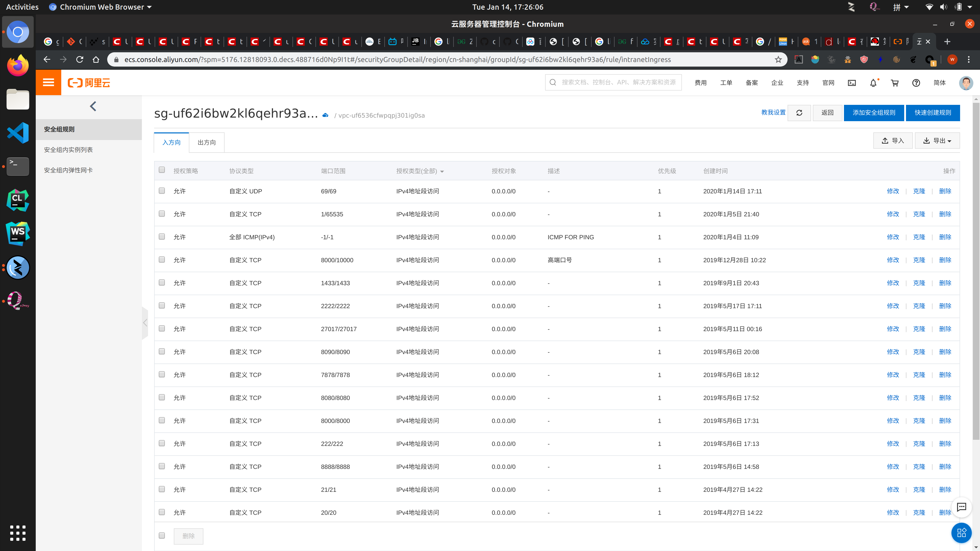Click the refresh icon beside 返回
Image resolution: width=980 pixels, height=551 pixels.
point(799,112)
